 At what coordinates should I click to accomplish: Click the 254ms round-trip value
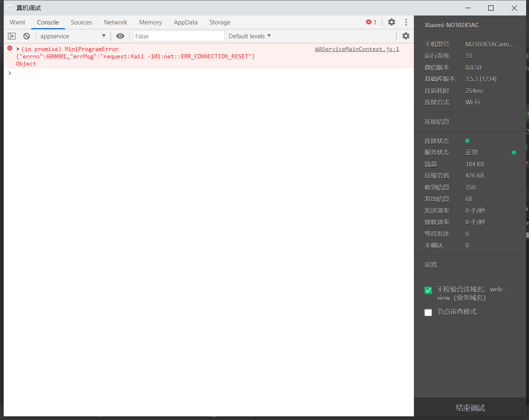point(474,91)
